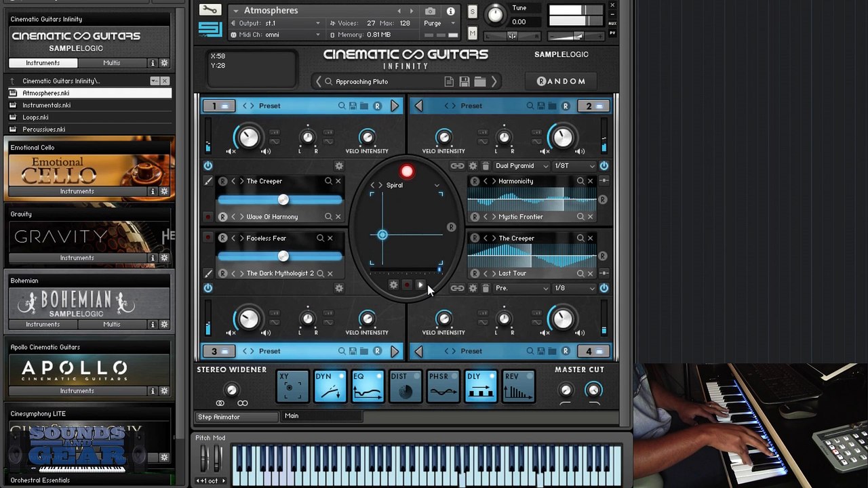Toggle the big red XY record light
Screen dimensions: 868x488
pos(407,171)
